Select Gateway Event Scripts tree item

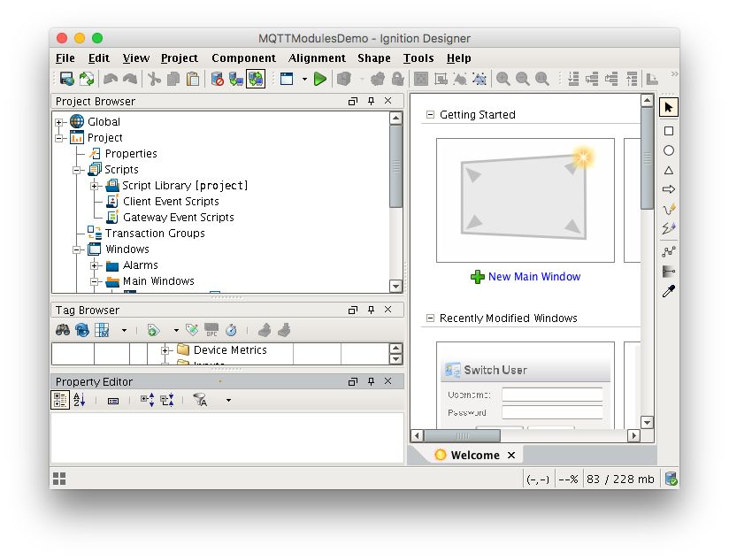coord(179,217)
